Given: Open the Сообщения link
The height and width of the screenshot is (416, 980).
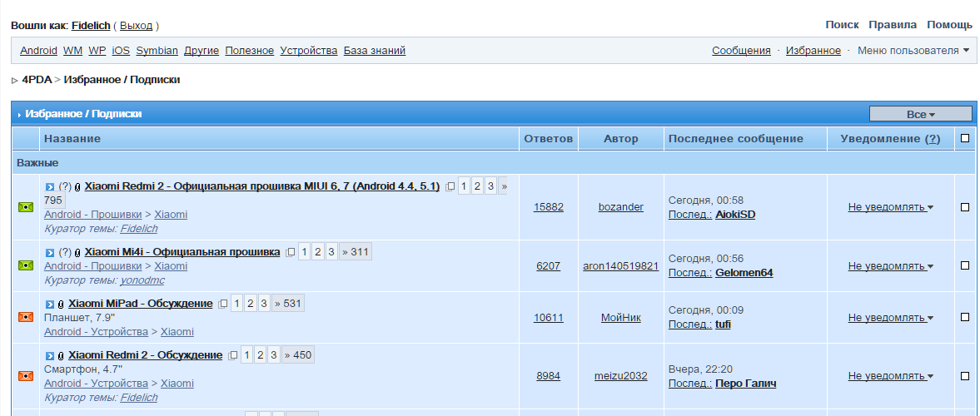Looking at the screenshot, I should coord(741,51).
